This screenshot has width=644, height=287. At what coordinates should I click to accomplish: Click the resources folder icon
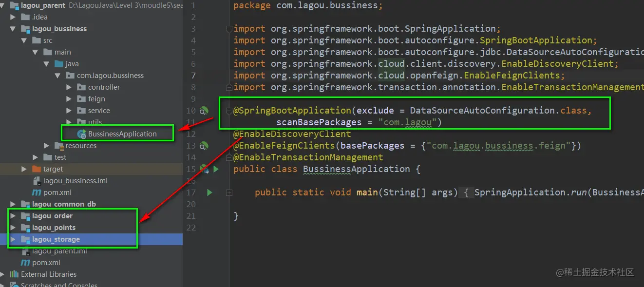(59, 146)
